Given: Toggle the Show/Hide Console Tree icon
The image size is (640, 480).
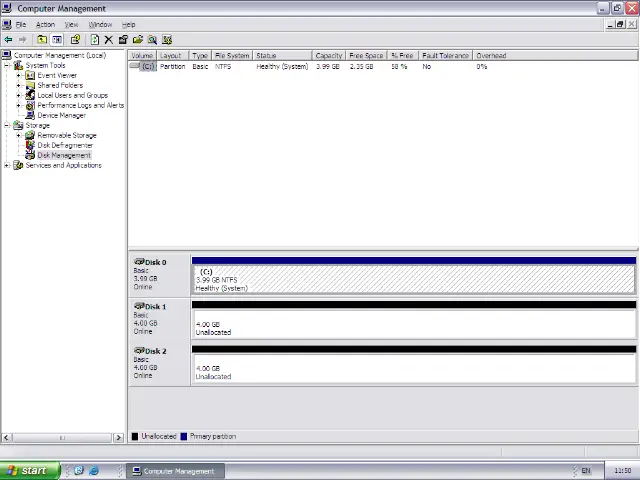Looking at the screenshot, I should point(57,40).
